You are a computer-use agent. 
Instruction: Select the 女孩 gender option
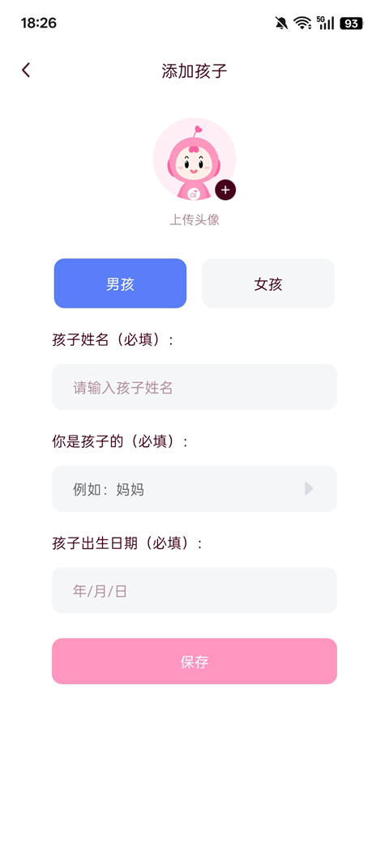268,283
